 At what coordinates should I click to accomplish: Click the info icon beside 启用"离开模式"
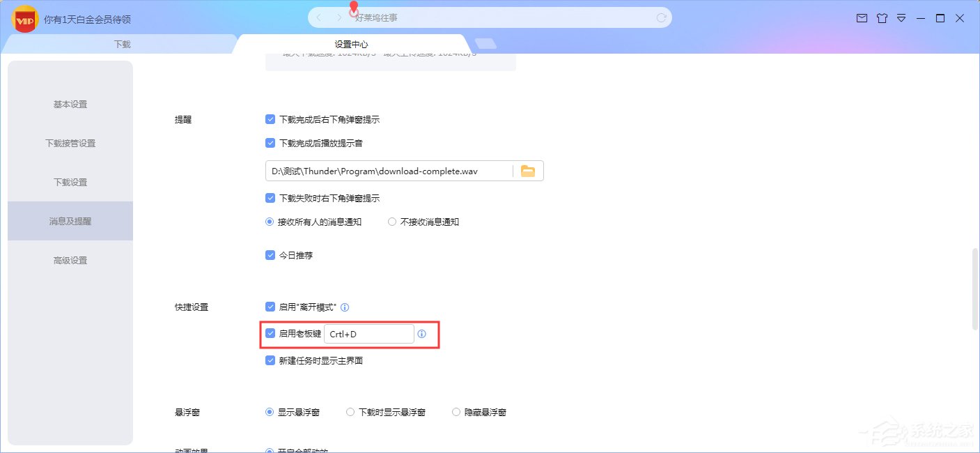[344, 307]
